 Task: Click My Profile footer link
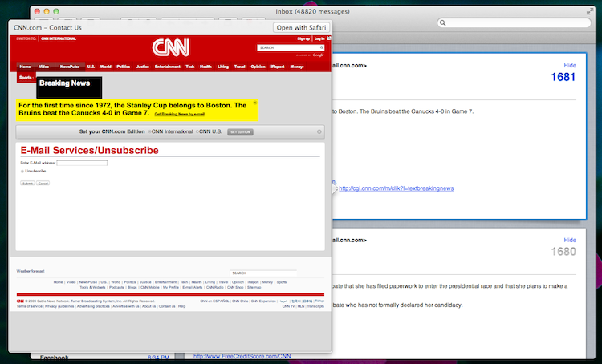click(171, 287)
